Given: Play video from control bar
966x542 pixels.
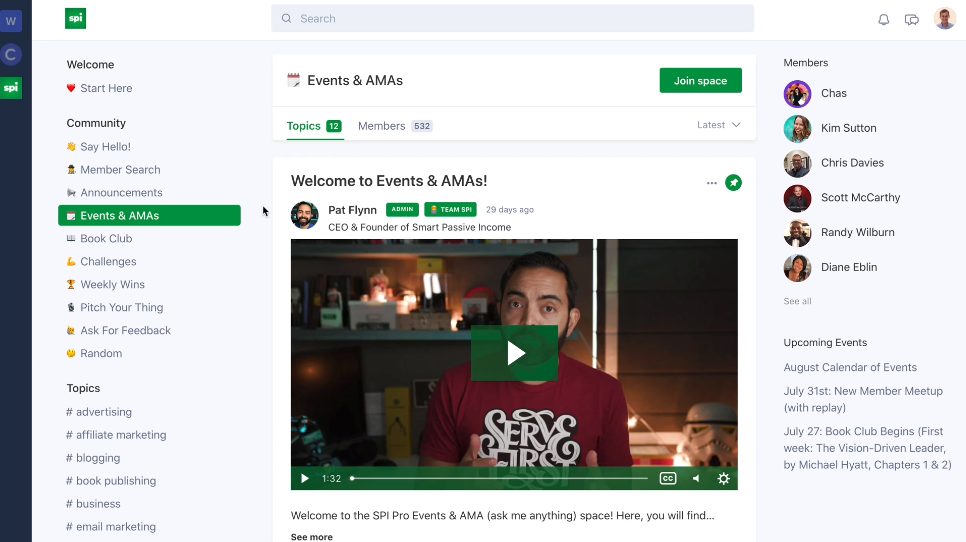Looking at the screenshot, I should click(304, 478).
